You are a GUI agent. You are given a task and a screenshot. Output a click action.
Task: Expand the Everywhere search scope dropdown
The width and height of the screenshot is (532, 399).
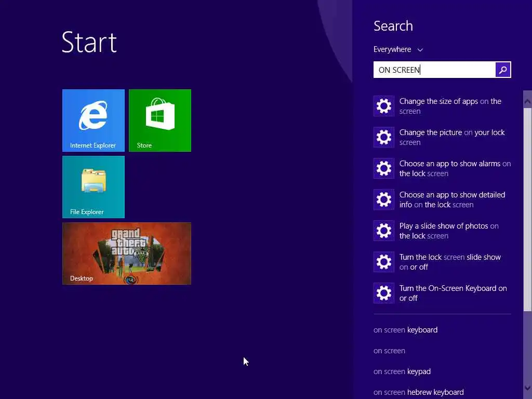pos(398,49)
